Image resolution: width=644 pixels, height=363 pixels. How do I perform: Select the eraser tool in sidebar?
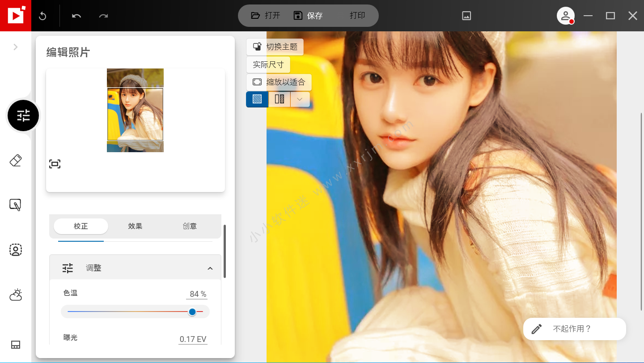16,161
